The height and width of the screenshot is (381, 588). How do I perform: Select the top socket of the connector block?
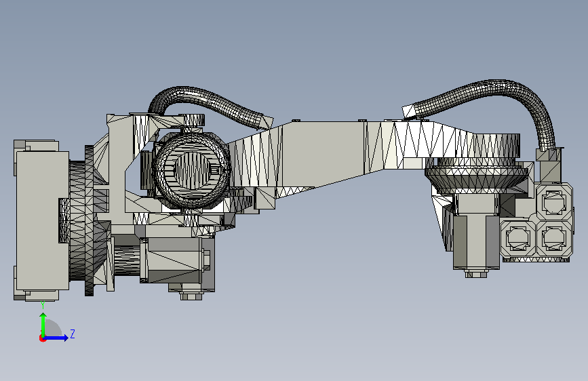554,202
